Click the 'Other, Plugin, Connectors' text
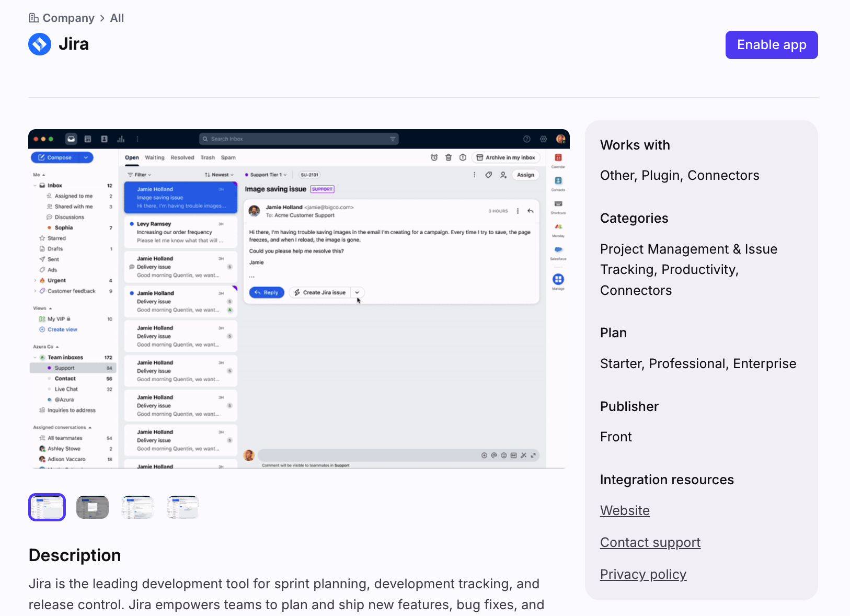 pyautogui.click(x=680, y=176)
